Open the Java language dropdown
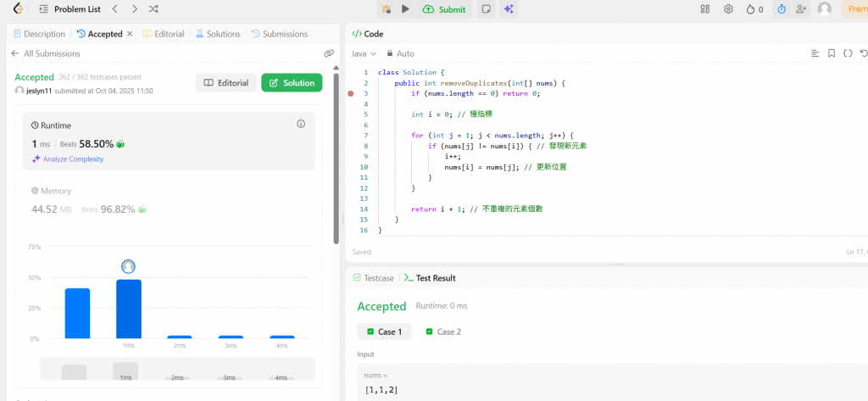 (364, 53)
